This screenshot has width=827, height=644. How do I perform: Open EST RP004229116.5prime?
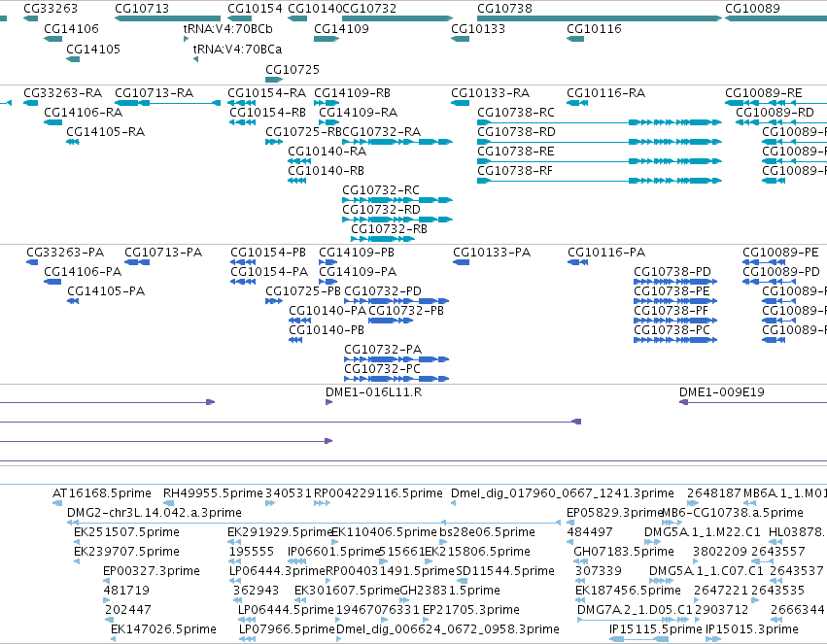378,493
